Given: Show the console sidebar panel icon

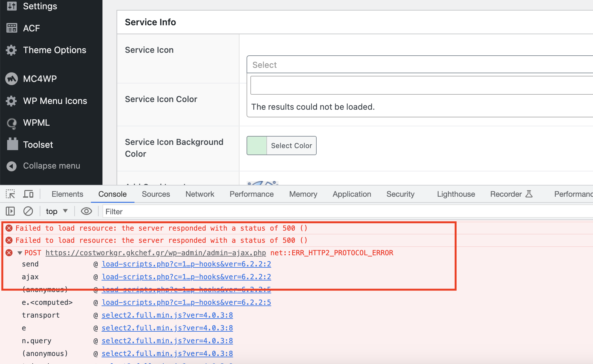Looking at the screenshot, I should [10, 211].
